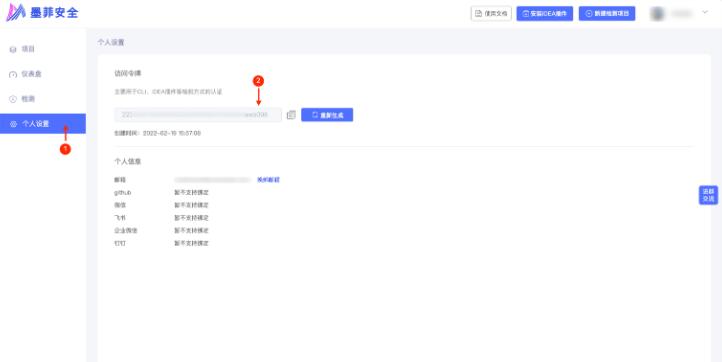The width and height of the screenshot is (722, 362).
Task: Open the 检测 sidebar menu item
Action: [43, 99]
